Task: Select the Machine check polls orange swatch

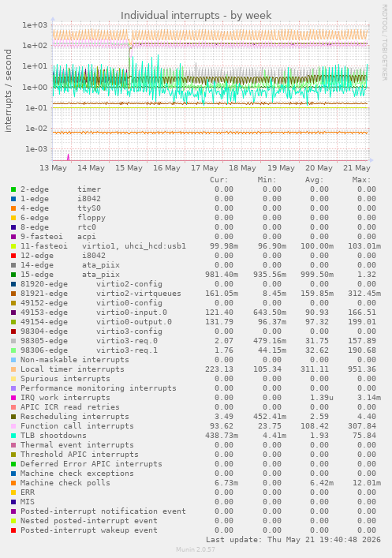Action: 13,483
